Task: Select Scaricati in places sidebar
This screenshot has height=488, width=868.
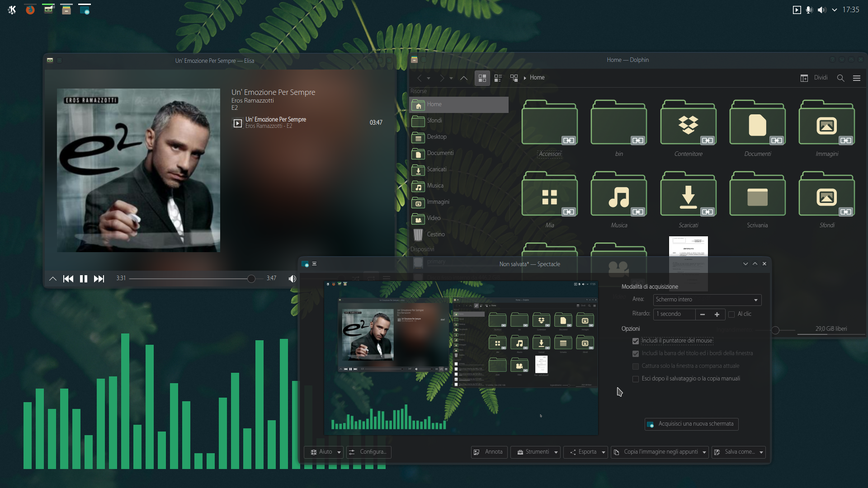Action: click(459, 169)
